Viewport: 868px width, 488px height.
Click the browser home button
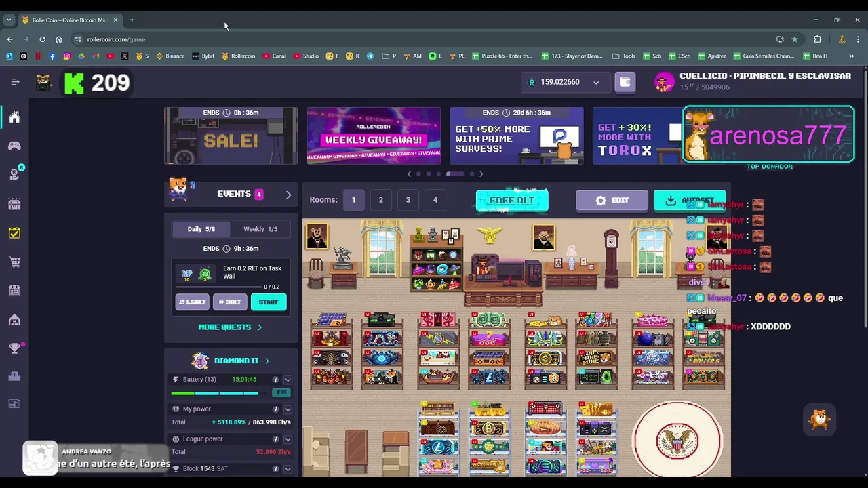[58, 39]
